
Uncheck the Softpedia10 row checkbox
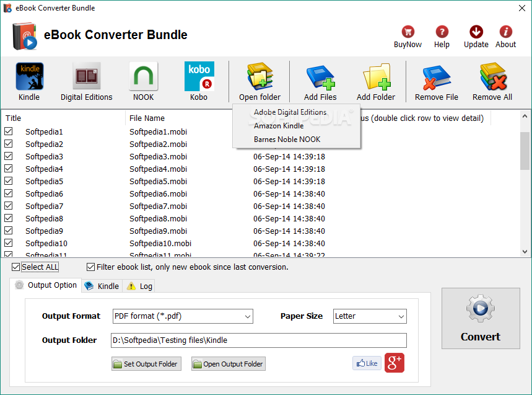click(9, 243)
